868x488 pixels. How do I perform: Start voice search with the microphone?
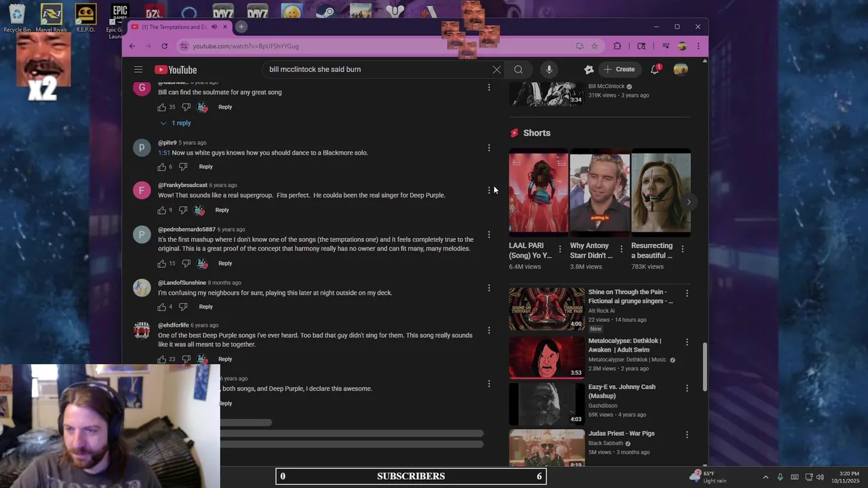[549, 70]
